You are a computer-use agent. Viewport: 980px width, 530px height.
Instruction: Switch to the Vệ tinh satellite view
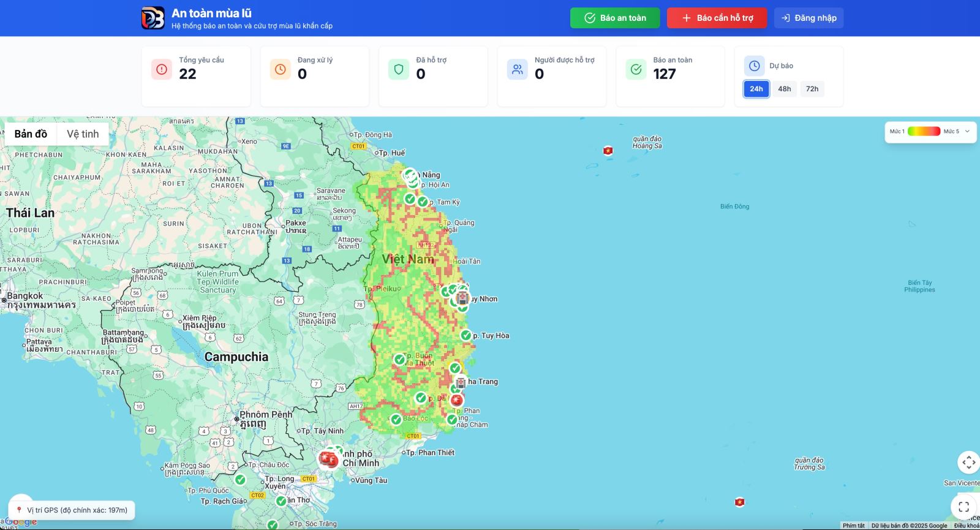[x=83, y=134]
